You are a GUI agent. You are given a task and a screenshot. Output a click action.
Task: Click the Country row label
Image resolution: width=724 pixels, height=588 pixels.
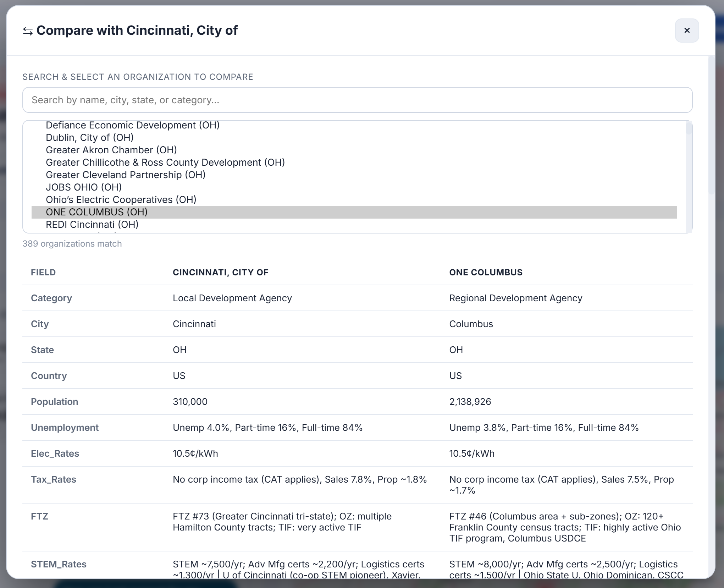tap(49, 376)
